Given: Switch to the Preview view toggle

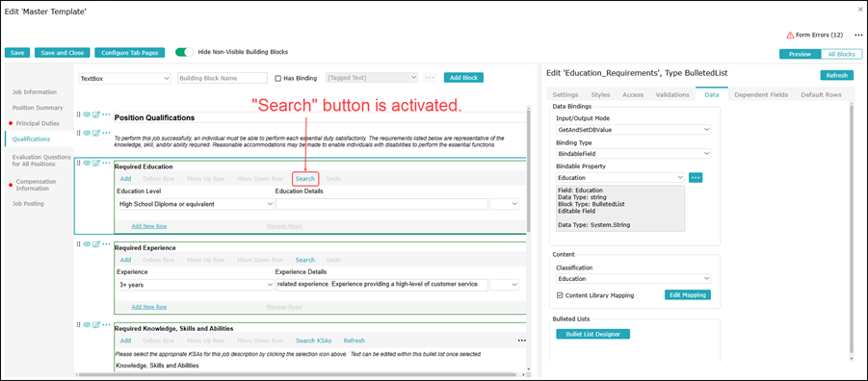Looking at the screenshot, I should tap(800, 54).
